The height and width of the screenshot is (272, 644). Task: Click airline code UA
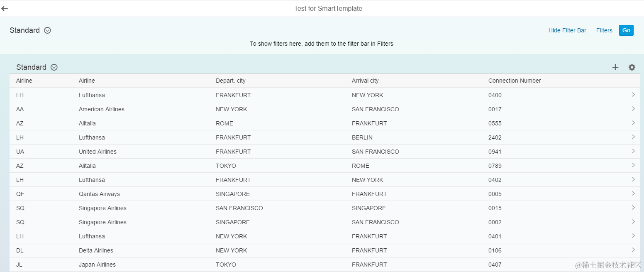(x=20, y=152)
